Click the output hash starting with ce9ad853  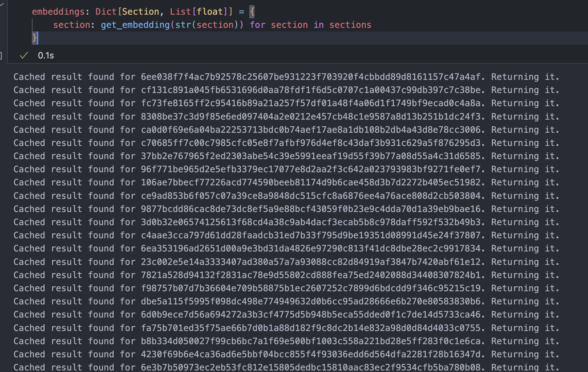311,196
